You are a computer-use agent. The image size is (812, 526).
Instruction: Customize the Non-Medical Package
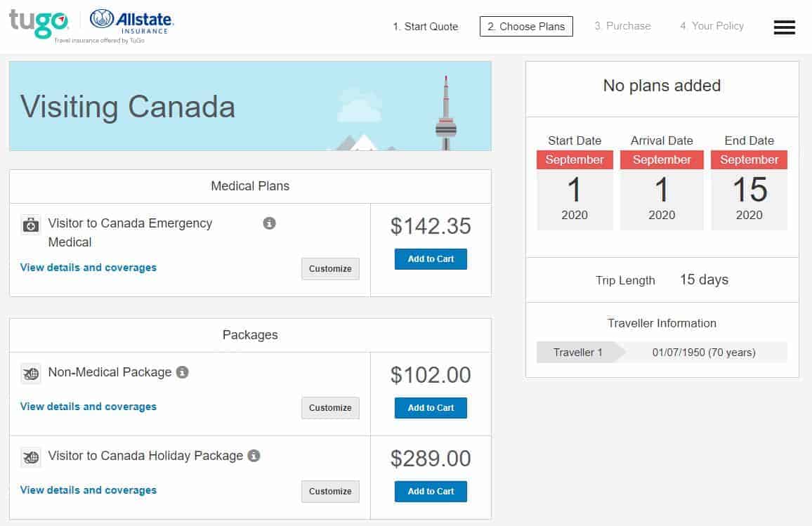(330, 408)
